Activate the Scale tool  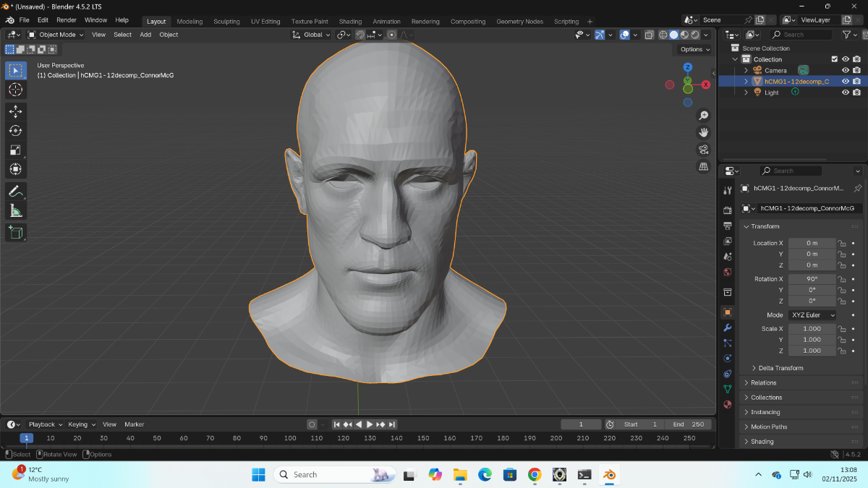pos(16,150)
